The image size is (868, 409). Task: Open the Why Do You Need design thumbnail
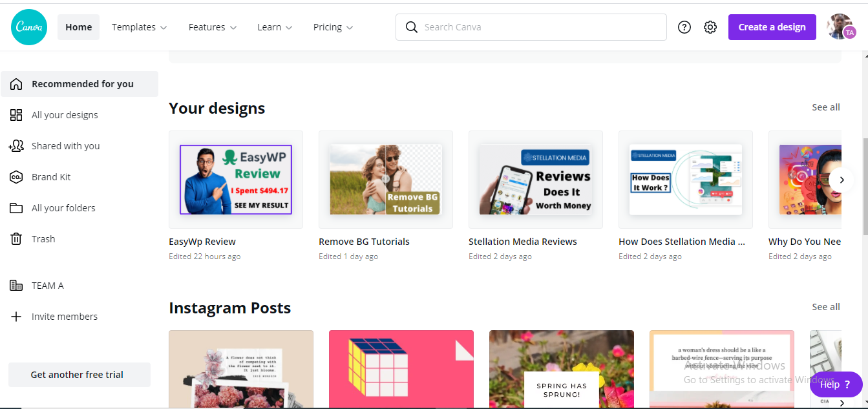coord(805,180)
